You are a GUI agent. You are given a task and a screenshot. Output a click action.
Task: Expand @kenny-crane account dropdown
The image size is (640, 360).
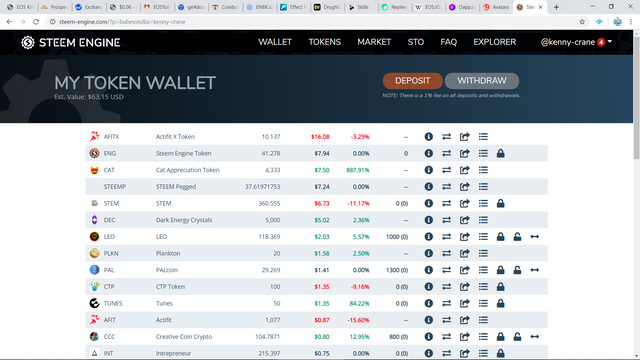pyautogui.click(x=576, y=42)
